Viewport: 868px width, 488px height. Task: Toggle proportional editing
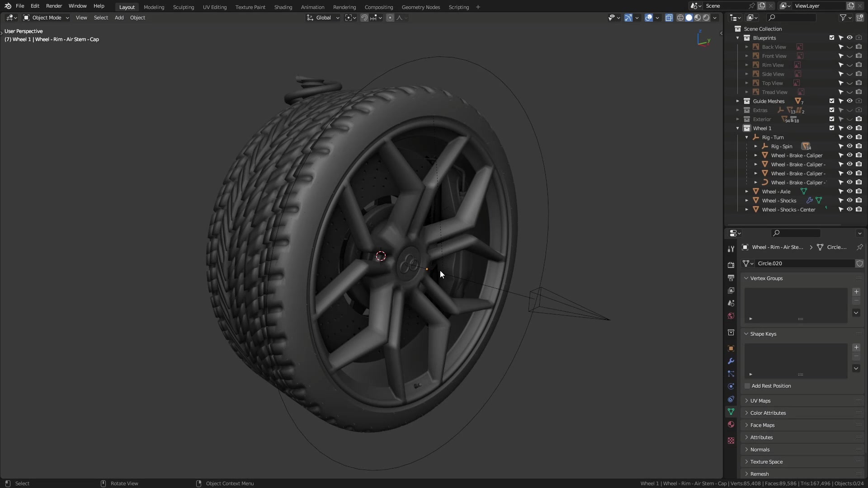click(390, 18)
